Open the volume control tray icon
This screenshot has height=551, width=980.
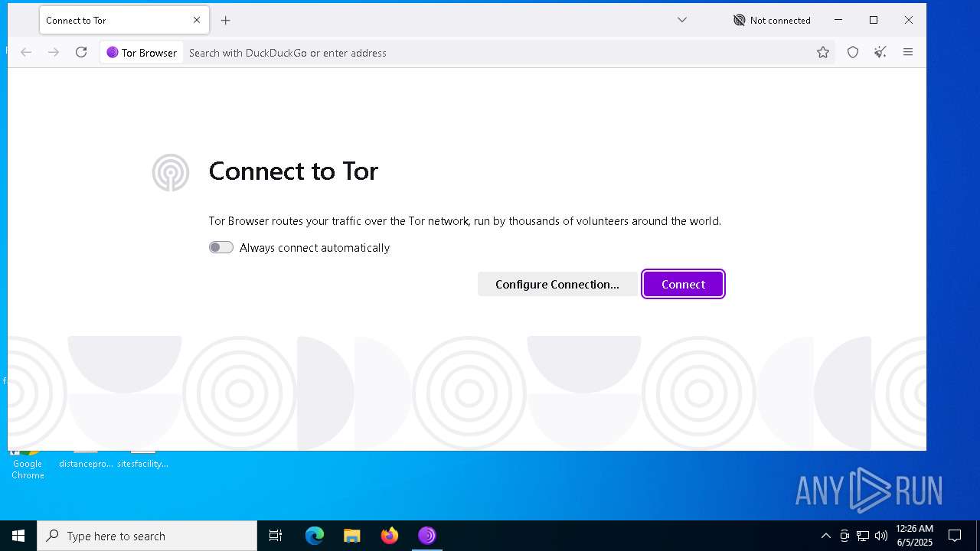tap(881, 536)
